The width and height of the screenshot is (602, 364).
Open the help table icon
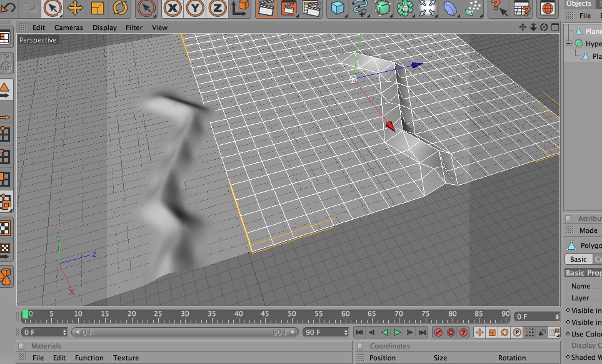point(522,8)
